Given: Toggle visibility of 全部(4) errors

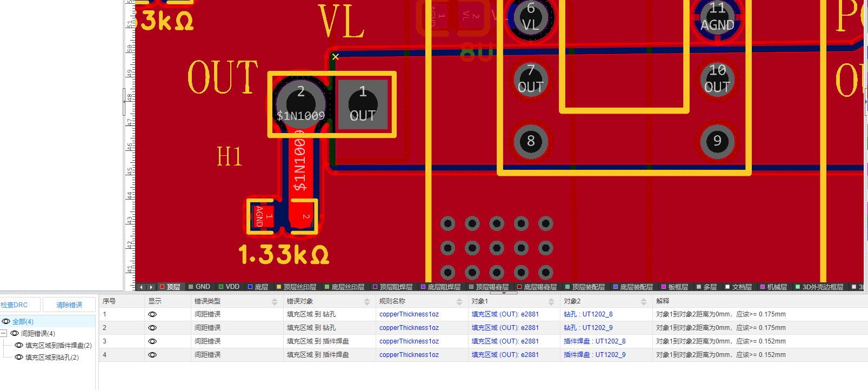Looking at the screenshot, I should pos(6,321).
